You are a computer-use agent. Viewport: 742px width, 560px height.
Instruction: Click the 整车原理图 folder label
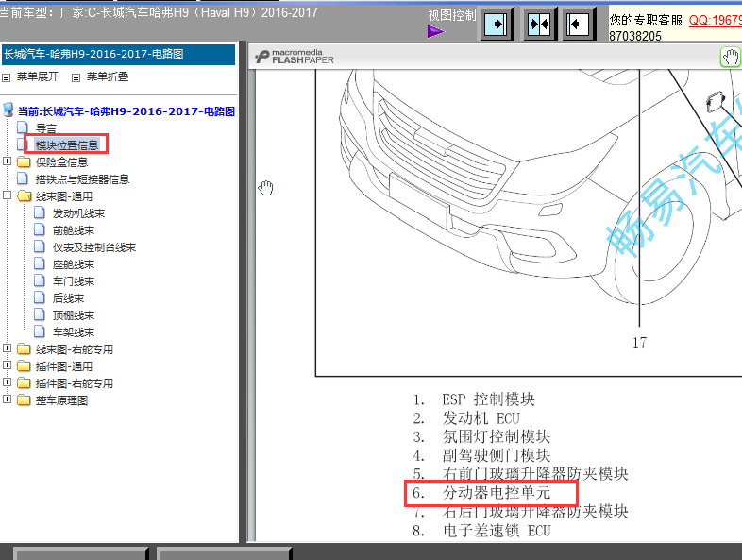pyautogui.click(x=61, y=401)
